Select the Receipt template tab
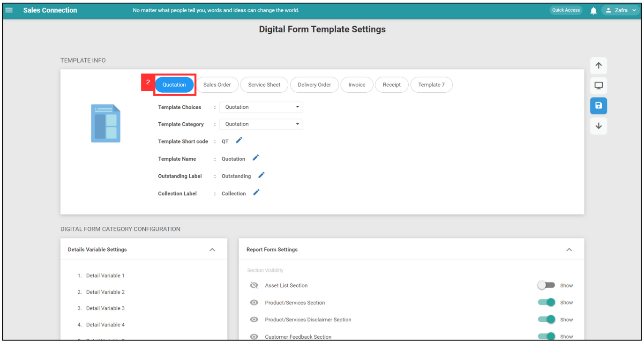The image size is (644, 342). 392,85
